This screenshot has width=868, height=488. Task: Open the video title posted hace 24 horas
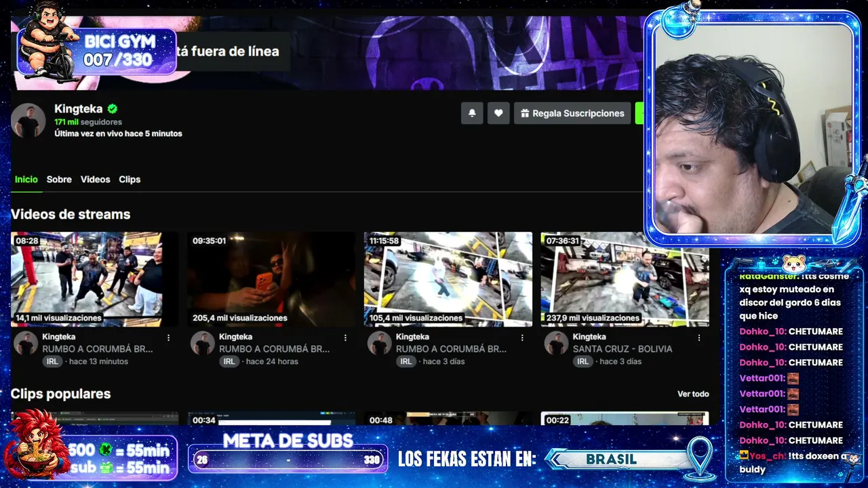tap(274, 349)
